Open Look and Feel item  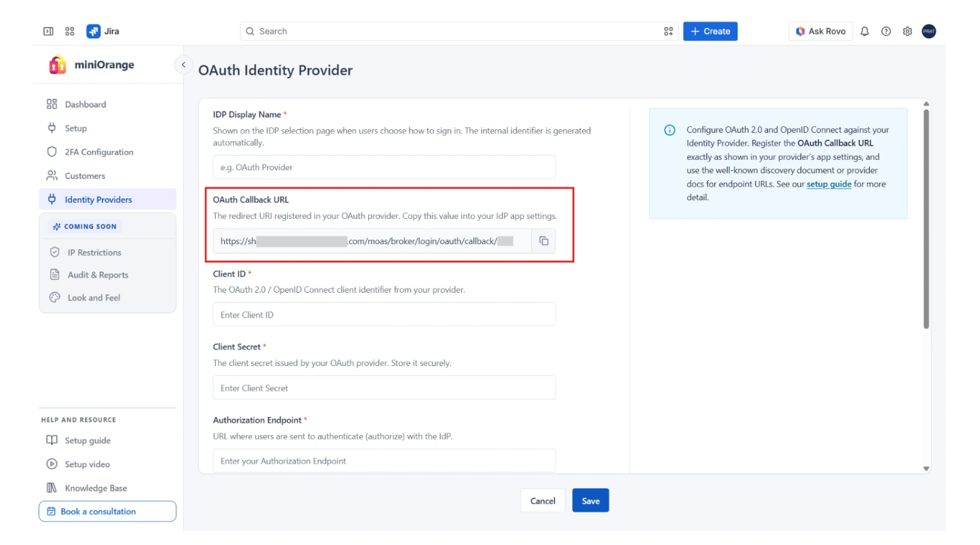click(x=108, y=298)
